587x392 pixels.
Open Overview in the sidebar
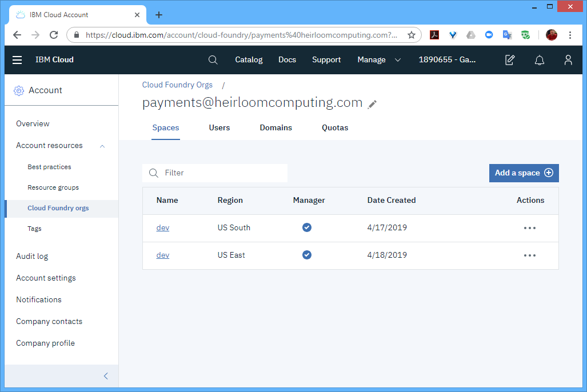pos(33,124)
